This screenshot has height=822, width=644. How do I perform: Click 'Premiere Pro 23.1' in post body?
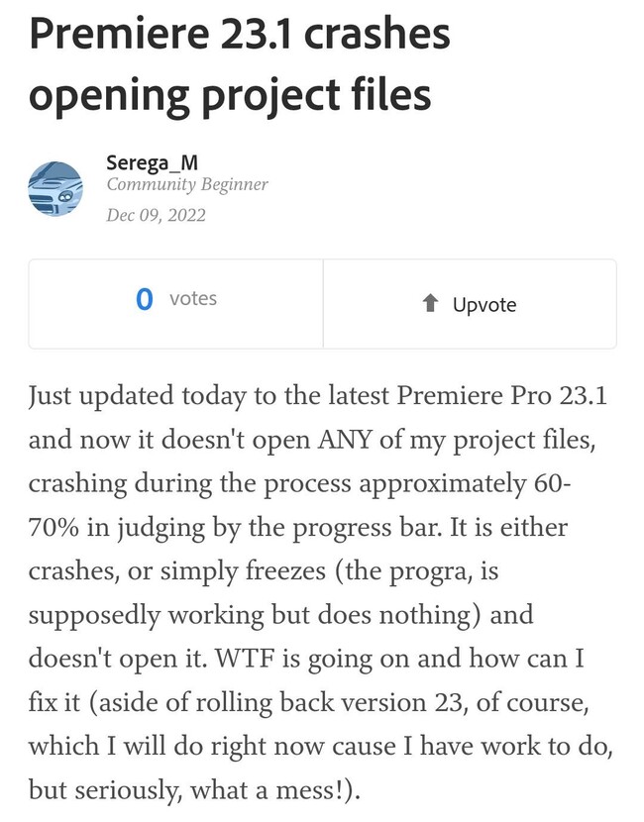tap(501, 395)
